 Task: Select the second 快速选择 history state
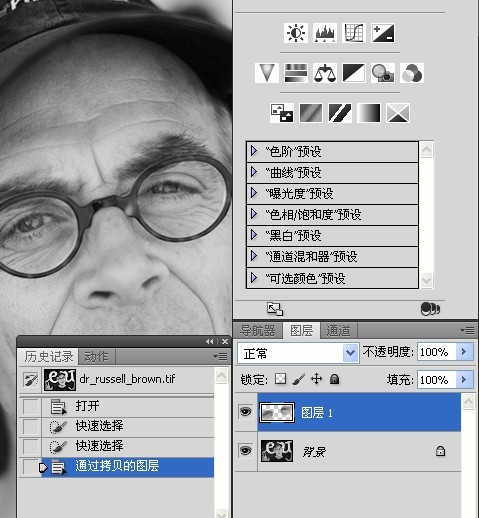[127, 447]
